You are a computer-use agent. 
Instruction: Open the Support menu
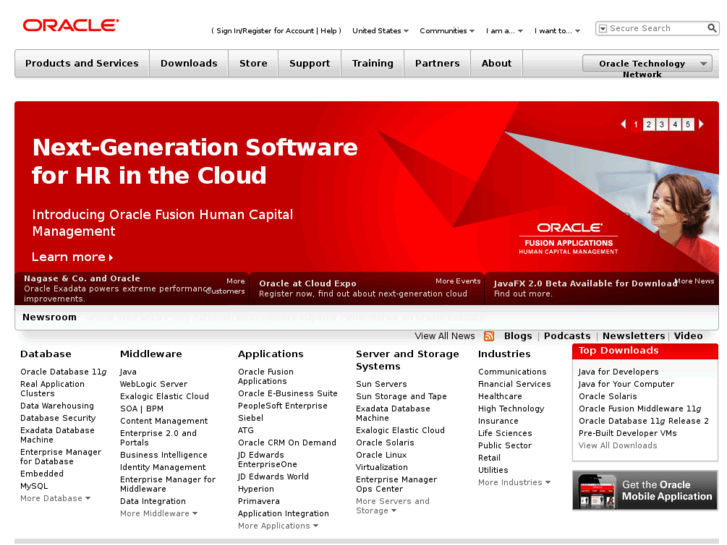pos(309,63)
